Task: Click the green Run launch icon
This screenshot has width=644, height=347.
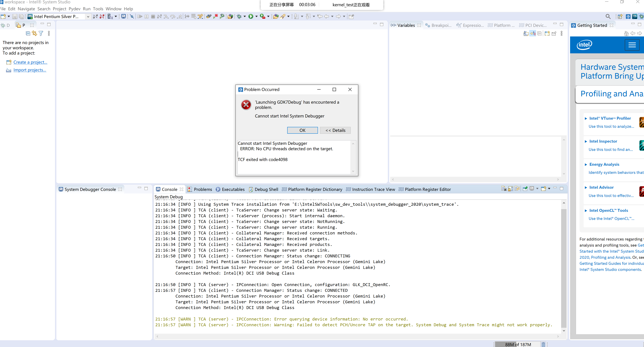Action: [251, 17]
